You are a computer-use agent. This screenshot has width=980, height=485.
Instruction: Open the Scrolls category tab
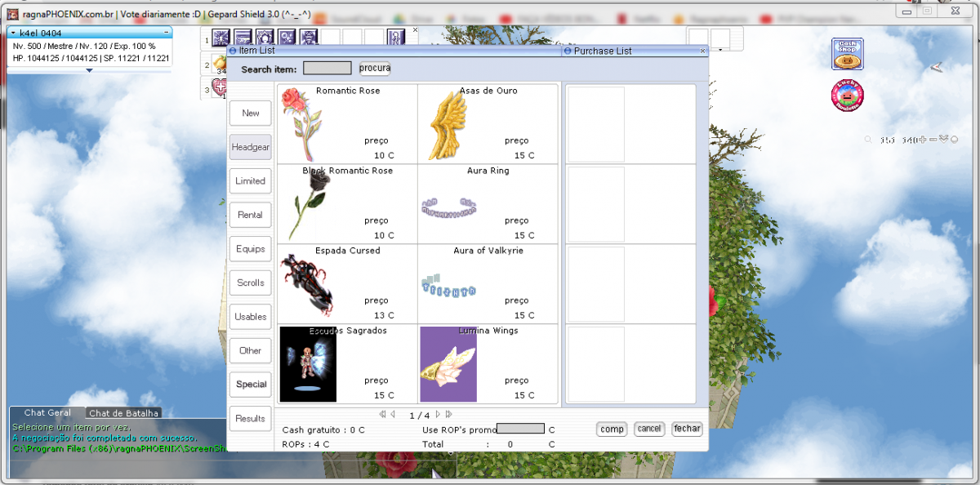point(250,283)
